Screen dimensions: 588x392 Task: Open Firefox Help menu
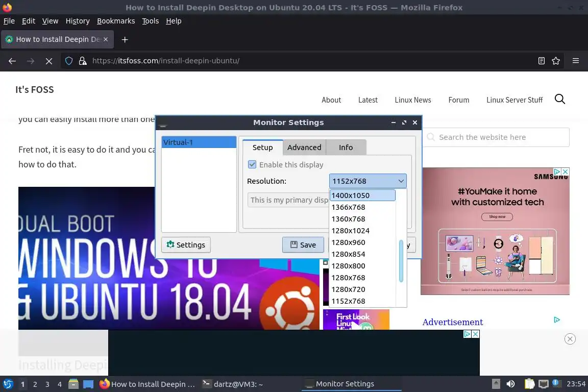pyautogui.click(x=174, y=21)
